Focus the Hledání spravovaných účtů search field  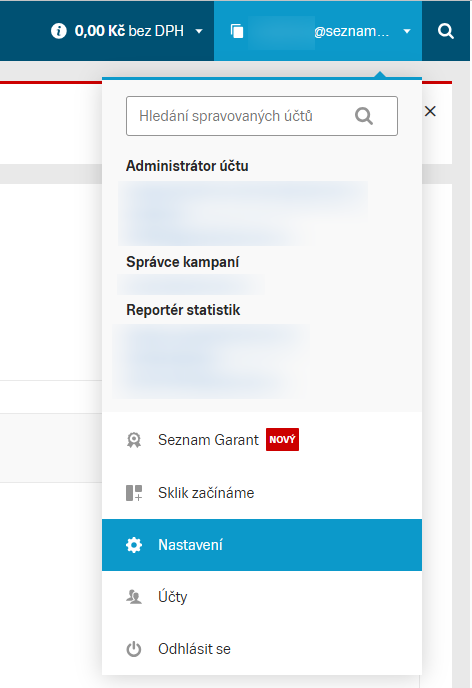(262, 116)
